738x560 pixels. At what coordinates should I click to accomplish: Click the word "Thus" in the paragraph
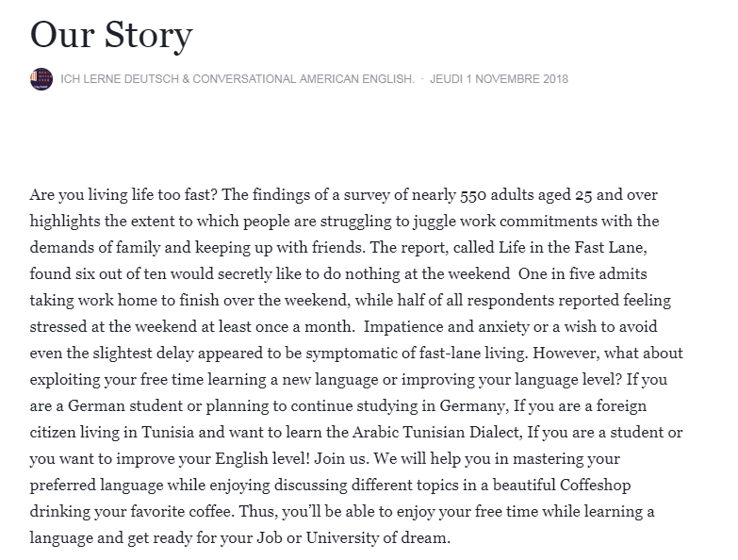point(367,512)
